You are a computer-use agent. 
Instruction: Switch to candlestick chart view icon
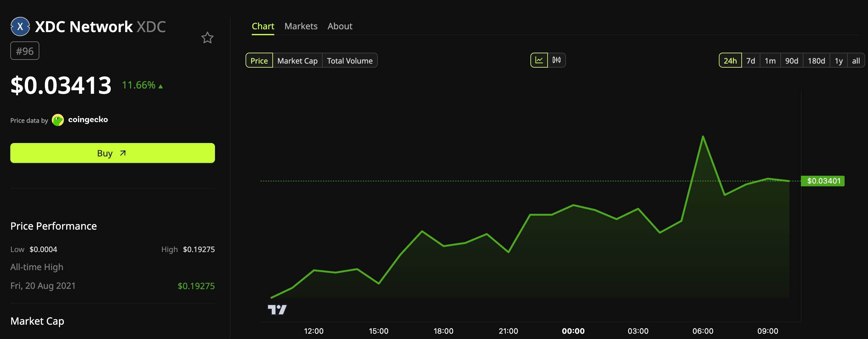coord(556,60)
